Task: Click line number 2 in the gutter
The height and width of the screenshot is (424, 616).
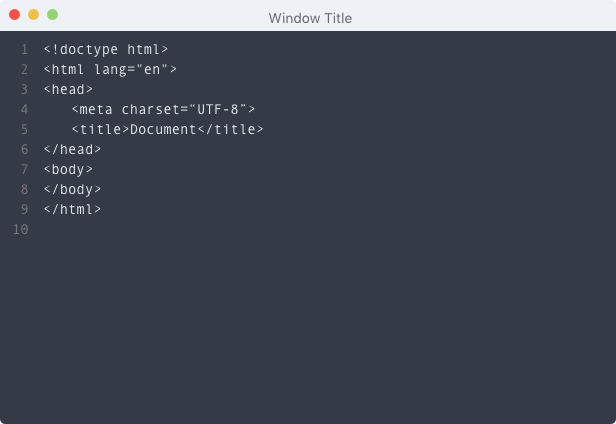Action: (x=24, y=69)
